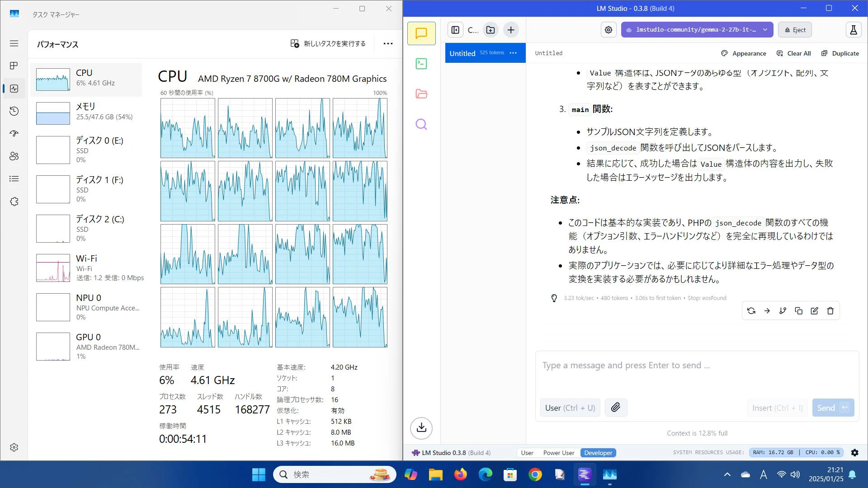Eject the loaded model
Image resolution: width=868 pixels, height=488 pixels.
[x=795, y=30]
